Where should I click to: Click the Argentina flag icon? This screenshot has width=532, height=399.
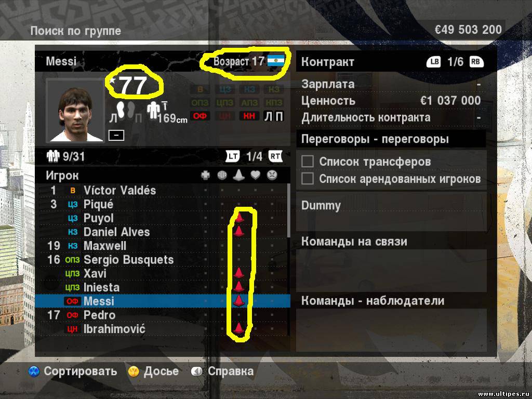click(x=276, y=60)
